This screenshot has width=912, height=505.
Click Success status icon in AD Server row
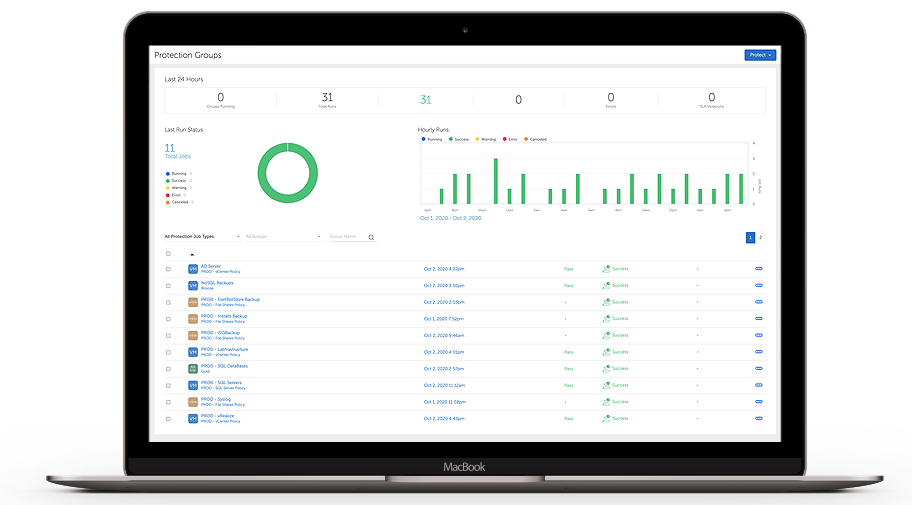click(606, 269)
